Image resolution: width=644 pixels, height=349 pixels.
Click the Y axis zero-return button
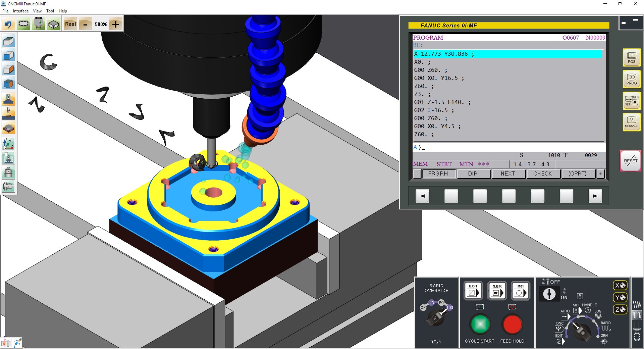pos(620,297)
